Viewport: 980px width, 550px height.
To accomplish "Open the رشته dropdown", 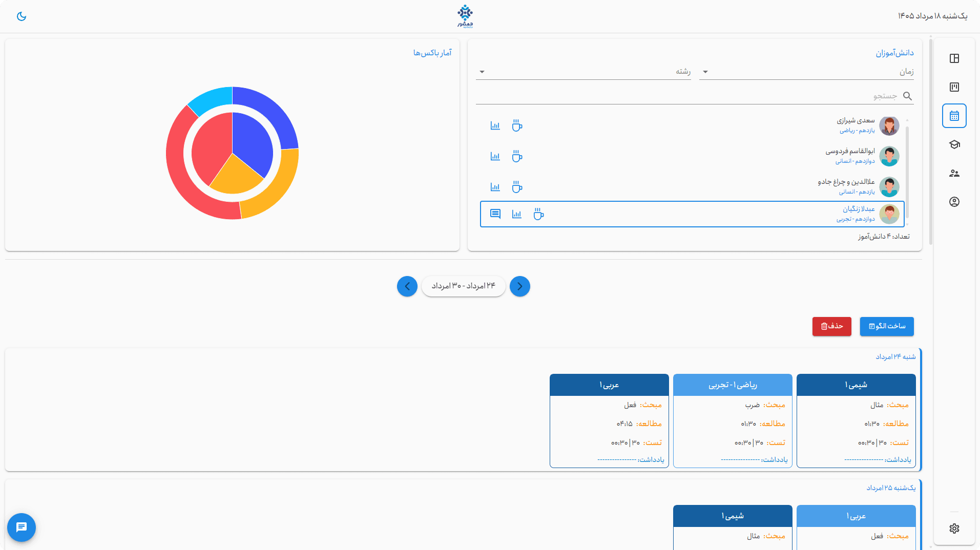I will [583, 72].
